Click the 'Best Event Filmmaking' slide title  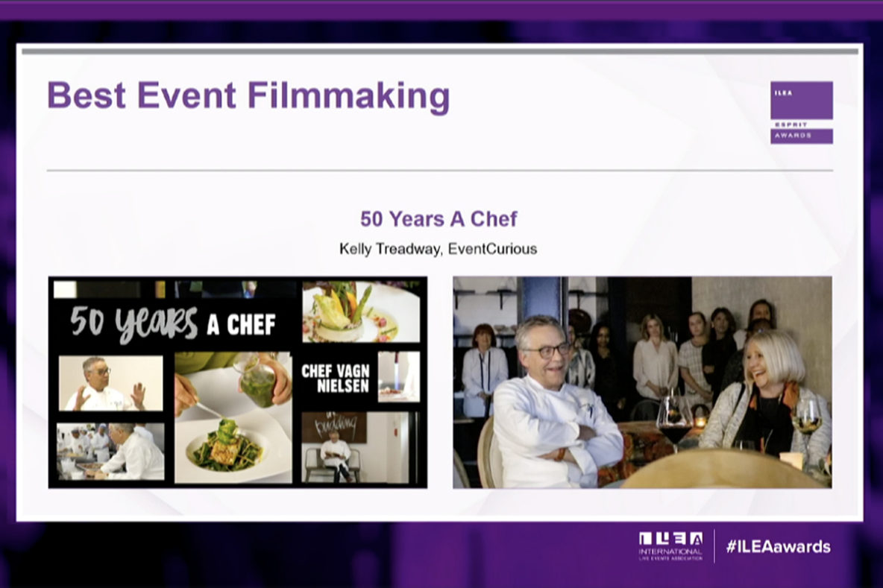(248, 96)
